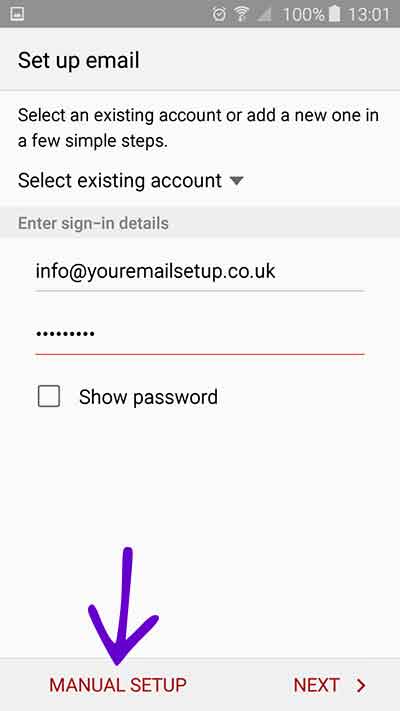Tap NEXT to continue setup
The height and width of the screenshot is (711, 400).
pos(330,685)
